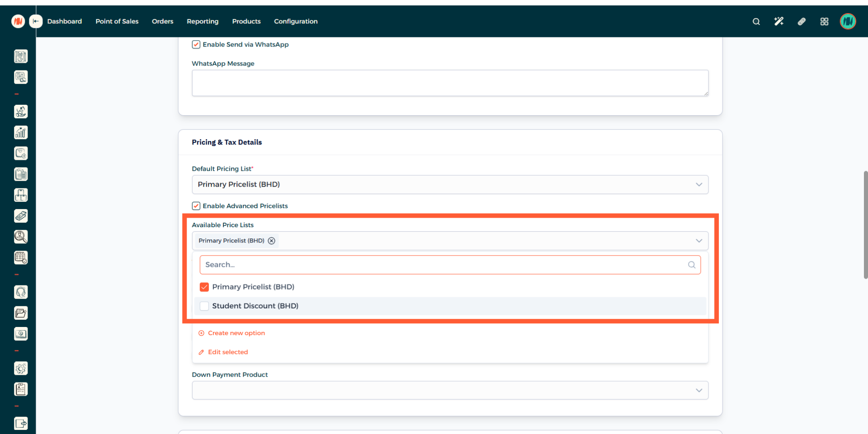Expand the Default Pricing List dropdown
The image size is (868, 434).
pyautogui.click(x=449, y=184)
